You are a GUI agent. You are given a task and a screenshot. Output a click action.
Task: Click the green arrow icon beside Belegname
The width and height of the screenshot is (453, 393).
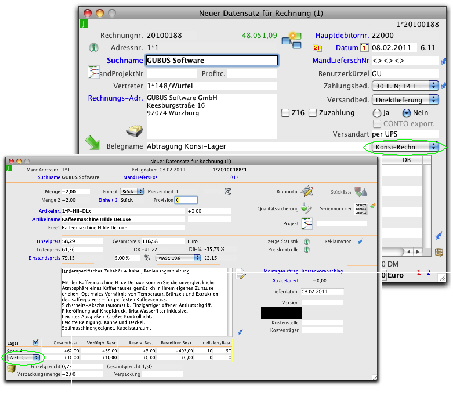click(93, 142)
